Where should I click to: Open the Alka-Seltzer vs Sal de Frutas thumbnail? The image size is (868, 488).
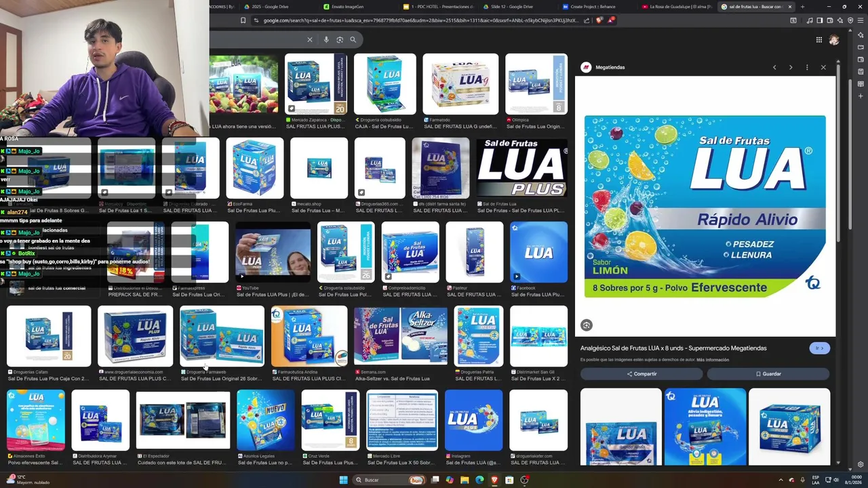click(401, 336)
